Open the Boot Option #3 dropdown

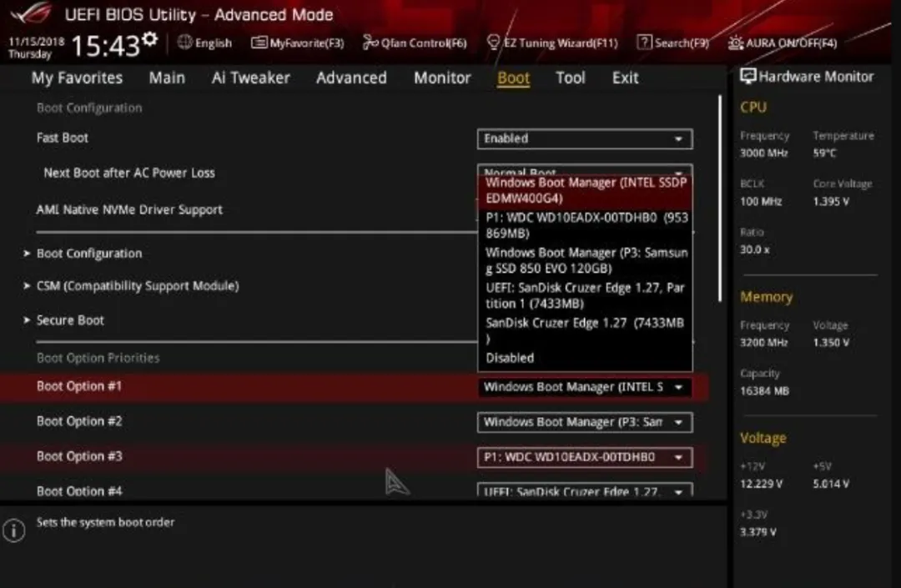pos(584,457)
